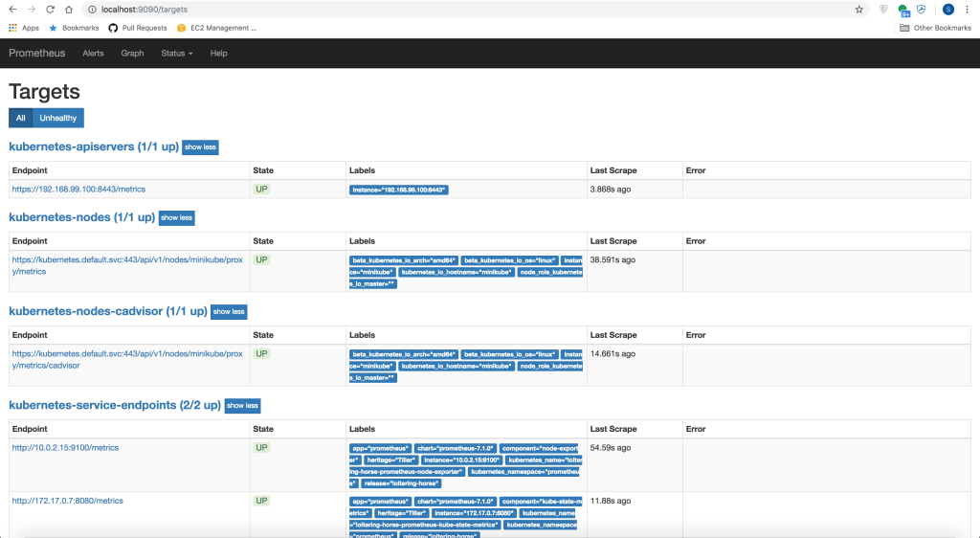The image size is (980, 538).
Task: Collapse kubernetes-nodes with show less
Action: [177, 218]
